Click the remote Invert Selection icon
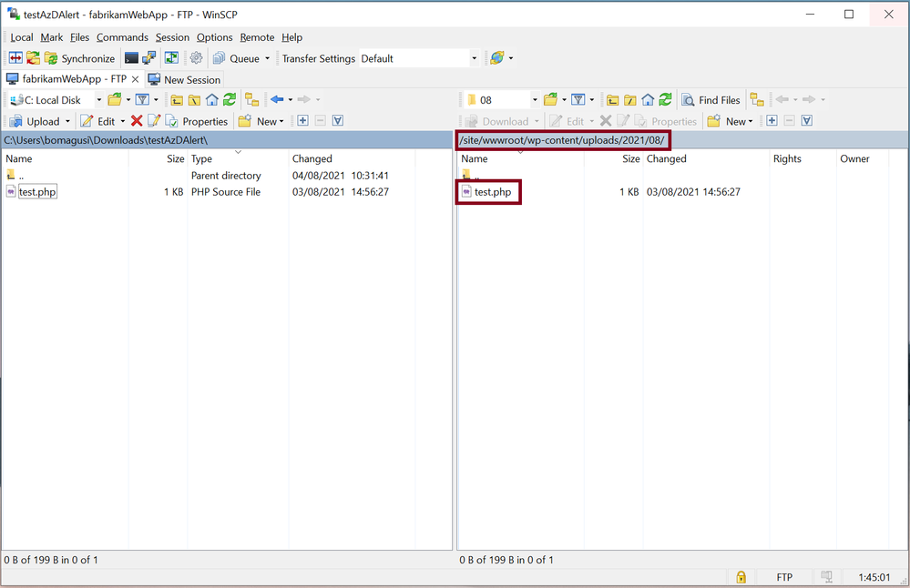Screen dimensions: 910x588 point(807,121)
